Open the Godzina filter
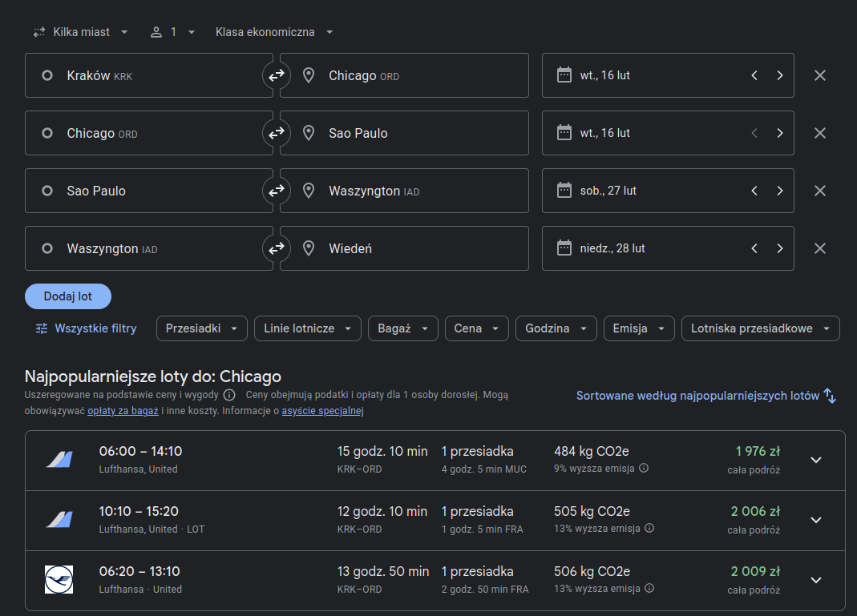 556,328
